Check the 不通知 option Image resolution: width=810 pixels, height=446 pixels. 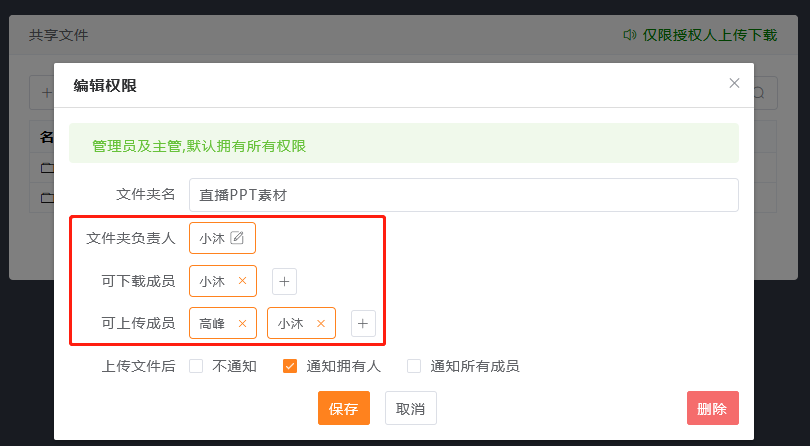[196, 366]
